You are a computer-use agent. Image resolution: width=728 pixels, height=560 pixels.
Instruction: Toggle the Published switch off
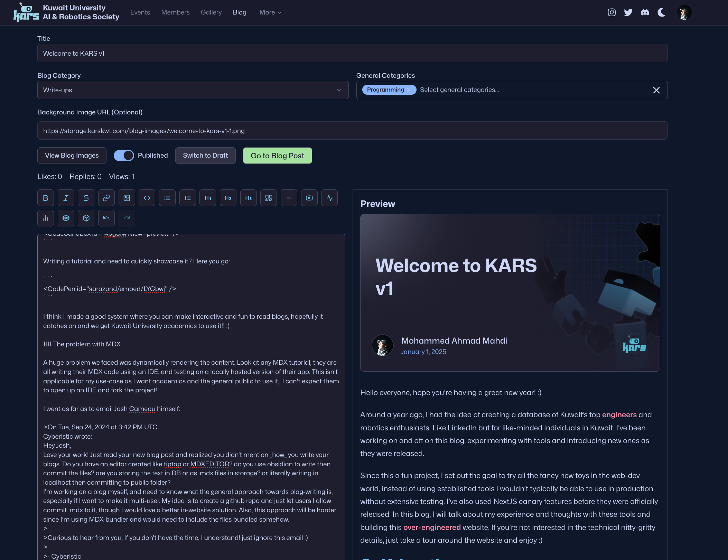(124, 156)
